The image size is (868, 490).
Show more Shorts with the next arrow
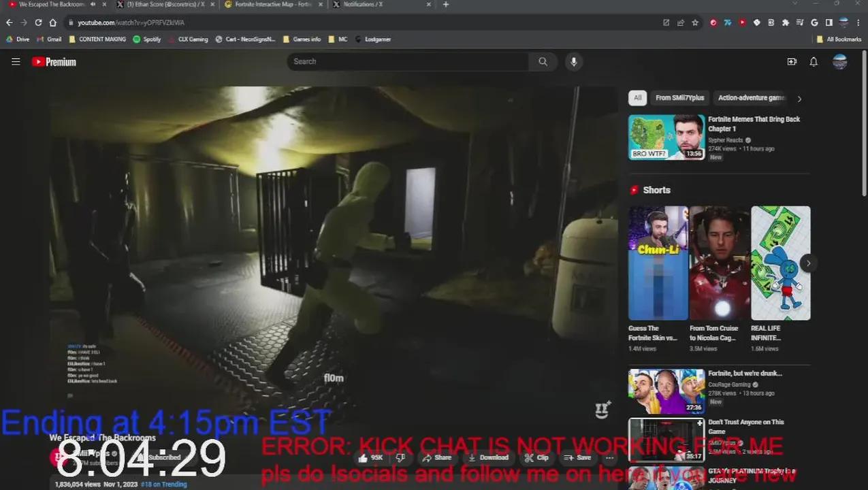(808, 263)
